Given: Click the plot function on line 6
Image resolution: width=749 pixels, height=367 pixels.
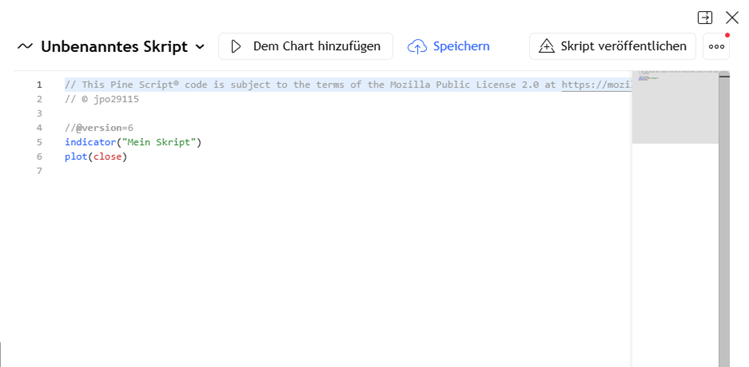Looking at the screenshot, I should [76, 157].
